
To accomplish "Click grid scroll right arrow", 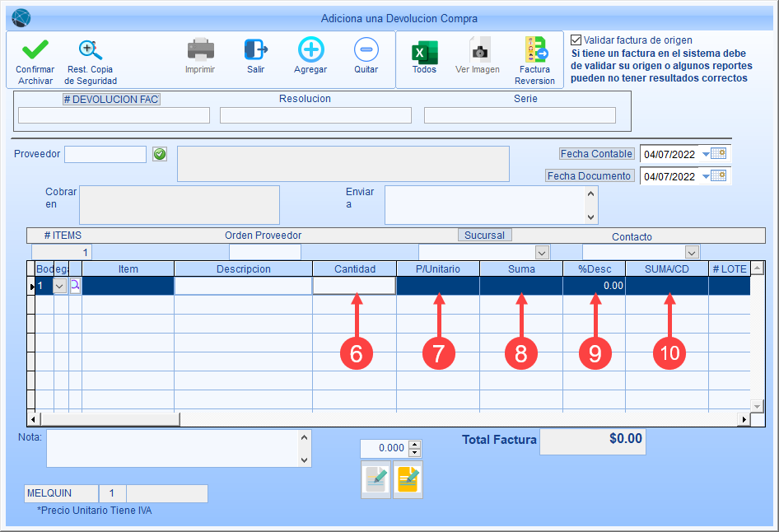I will tap(744, 419).
